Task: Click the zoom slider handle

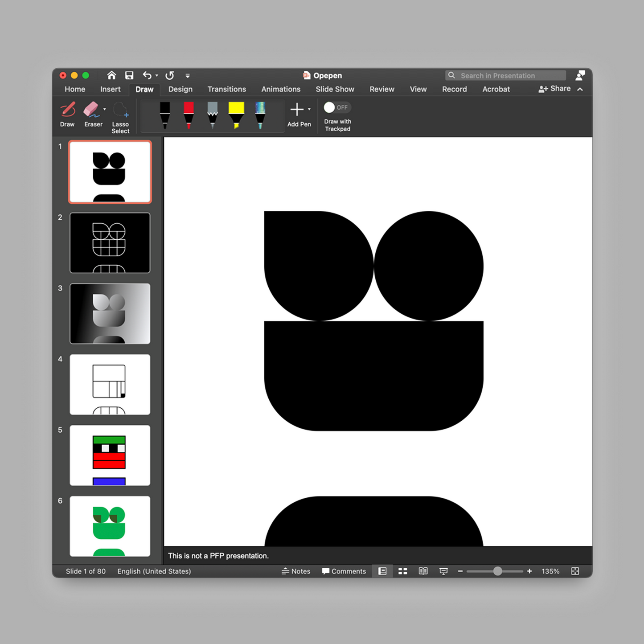Action: [x=498, y=571]
